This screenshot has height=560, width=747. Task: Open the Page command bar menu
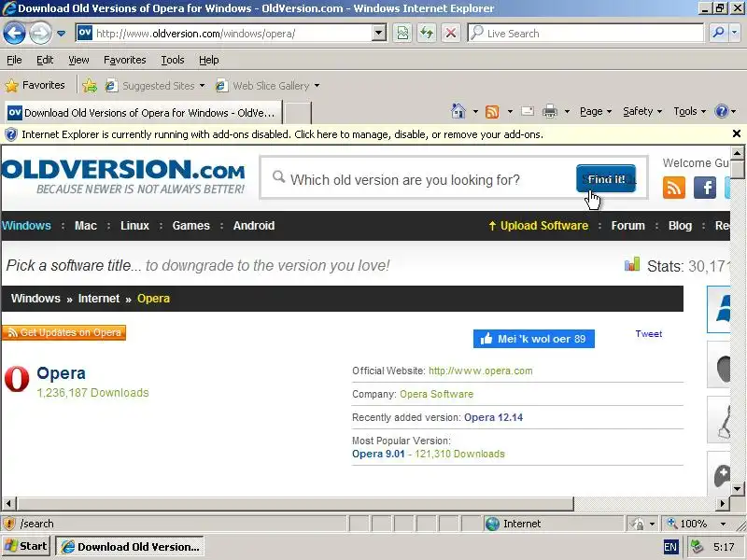[x=596, y=111]
